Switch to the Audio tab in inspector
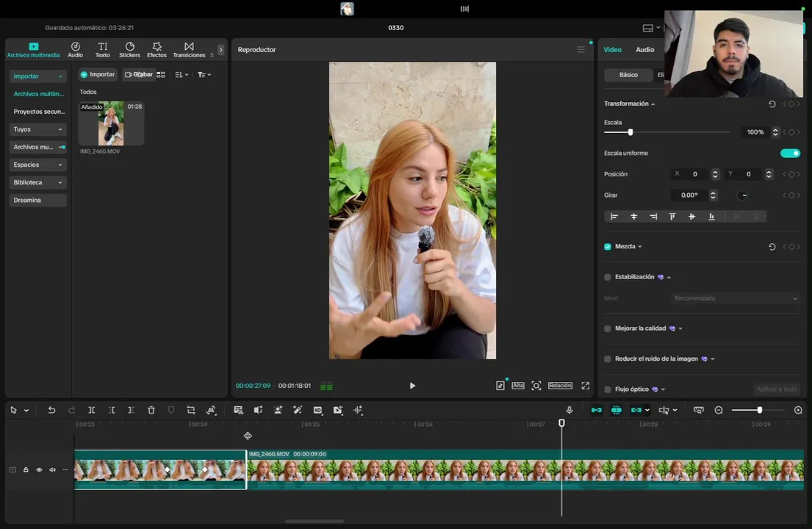Viewport: 812px width, 529px height. (644, 49)
